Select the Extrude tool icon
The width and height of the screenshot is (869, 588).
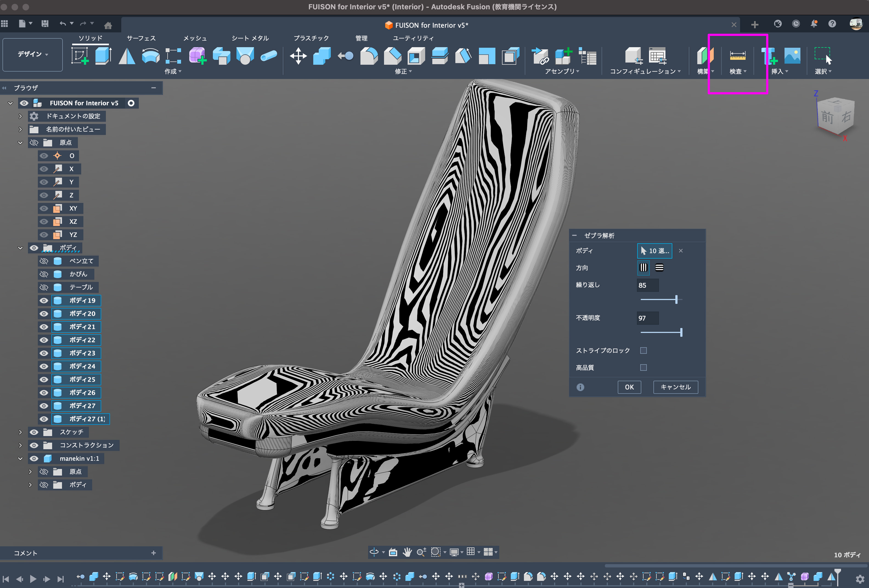coord(103,56)
